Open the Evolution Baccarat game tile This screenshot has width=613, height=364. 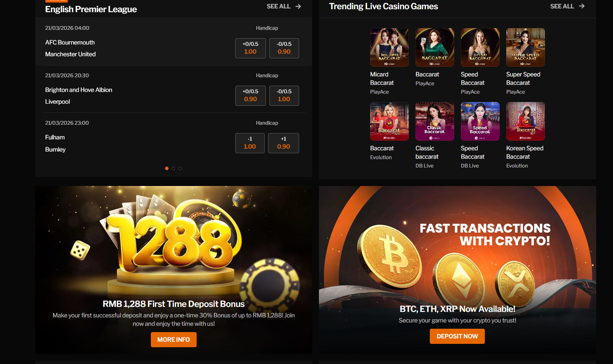pyautogui.click(x=389, y=121)
